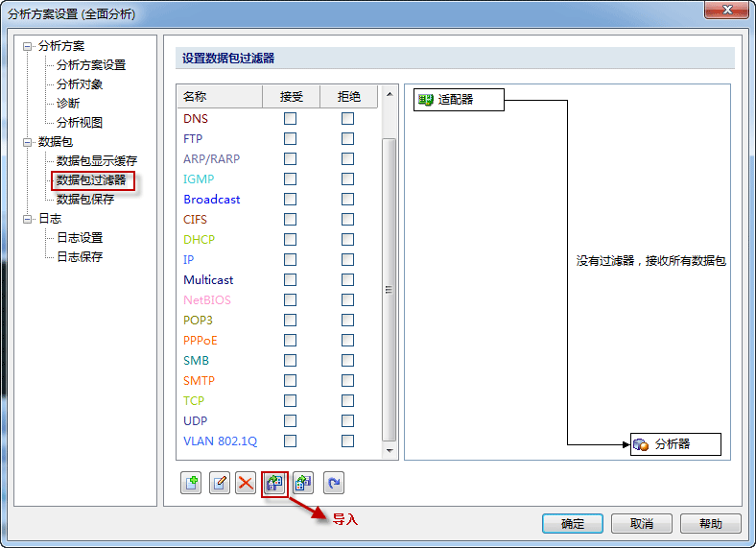The height and width of the screenshot is (548, 756).
Task: Click the export filter icon
Action: pyautogui.click(x=303, y=484)
